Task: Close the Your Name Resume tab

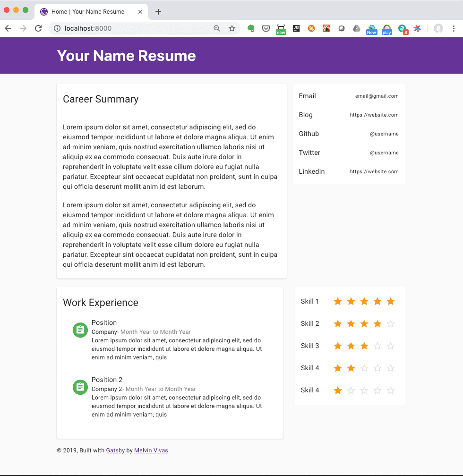Action: (x=140, y=12)
